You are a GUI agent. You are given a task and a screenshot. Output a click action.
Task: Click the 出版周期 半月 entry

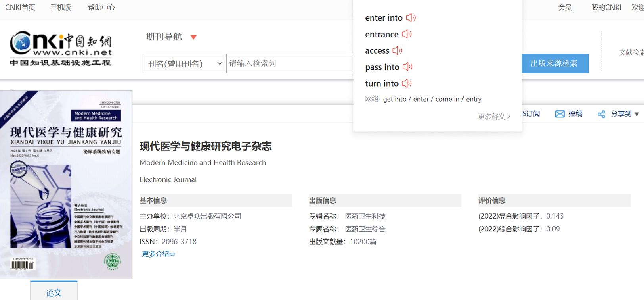[163, 229]
